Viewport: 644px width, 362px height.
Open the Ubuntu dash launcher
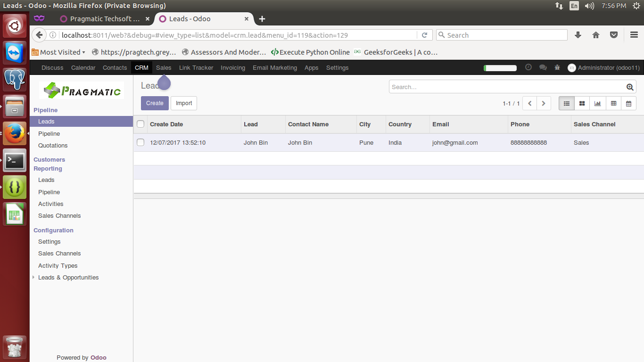(15, 25)
